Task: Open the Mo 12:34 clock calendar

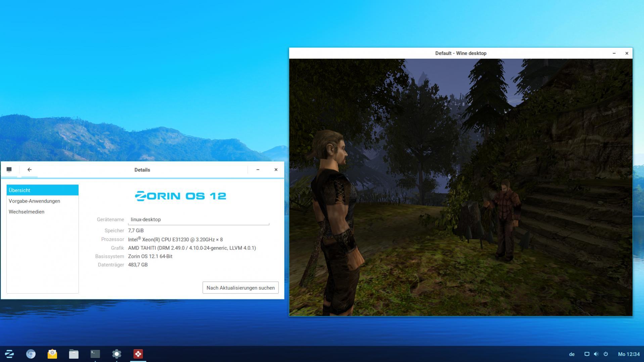Action: pos(629,354)
